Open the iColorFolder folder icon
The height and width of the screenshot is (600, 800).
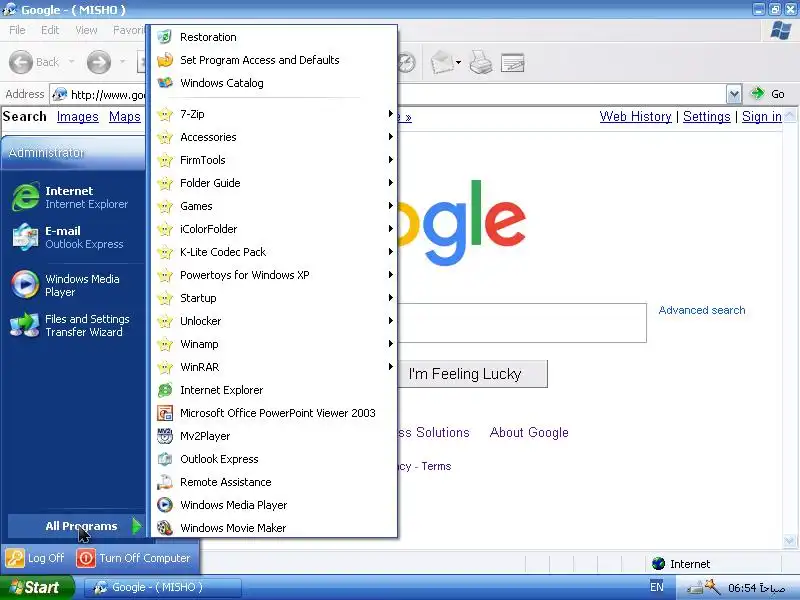[165, 229]
